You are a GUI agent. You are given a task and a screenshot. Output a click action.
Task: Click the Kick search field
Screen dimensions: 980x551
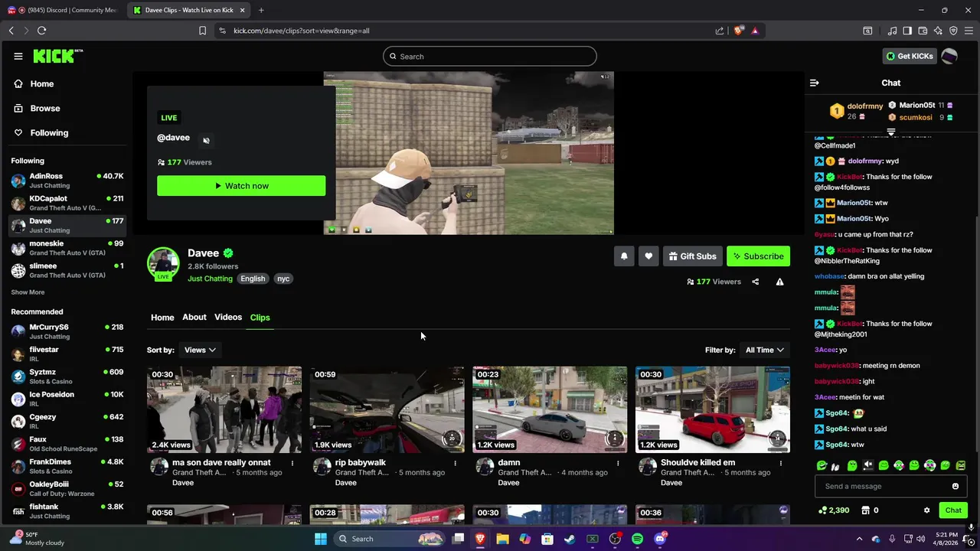point(490,56)
